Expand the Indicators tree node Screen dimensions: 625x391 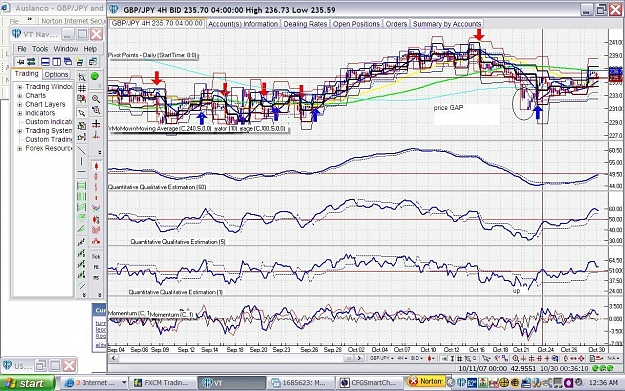pyautogui.click(x=20, y=113)
